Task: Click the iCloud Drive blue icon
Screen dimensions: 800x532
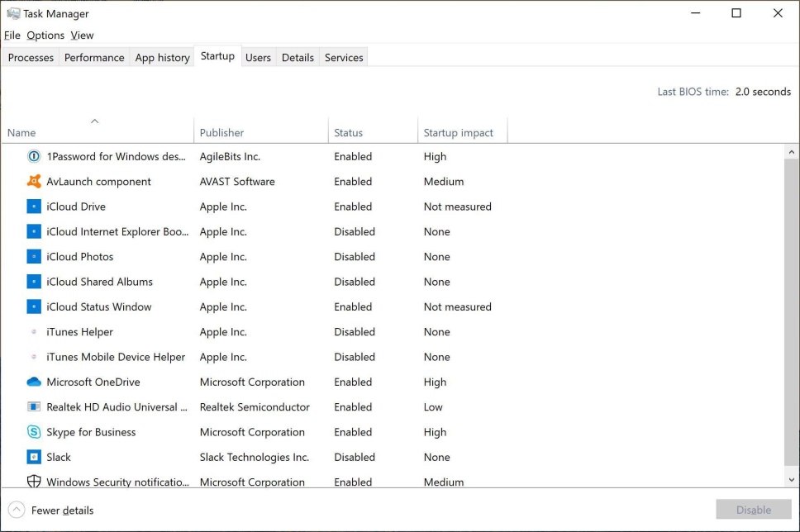Action: point(34,207)
